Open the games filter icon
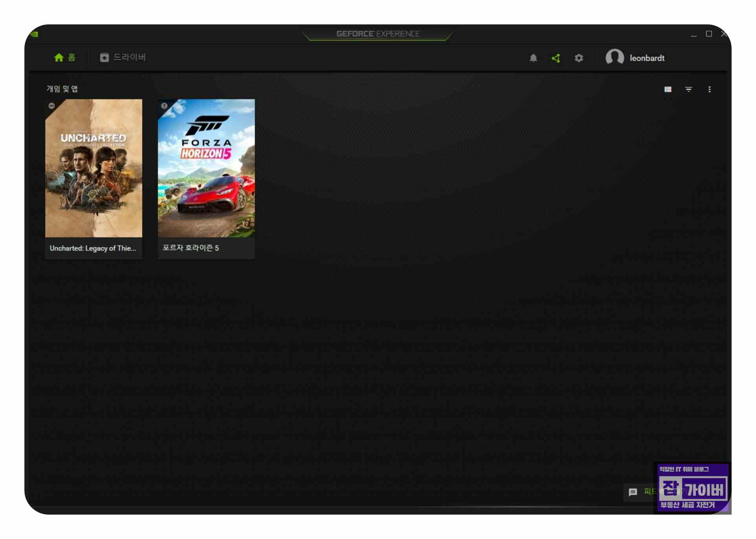Image resolution: width=756 pixels, height=539 pixels. click(x=688, y=90)
